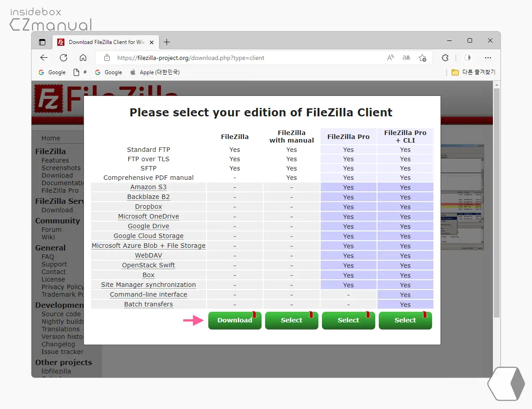Select the FileZilla Pro edition button

coord(348,320)
